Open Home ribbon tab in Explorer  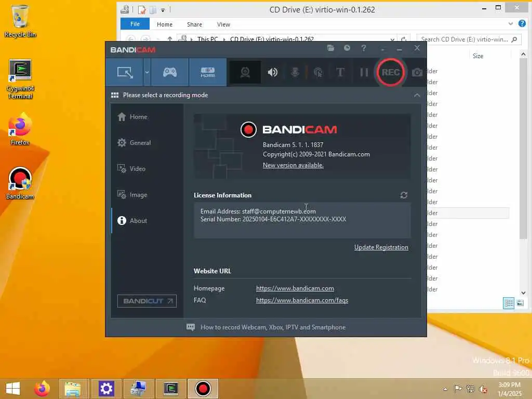(x=165, y=24)
